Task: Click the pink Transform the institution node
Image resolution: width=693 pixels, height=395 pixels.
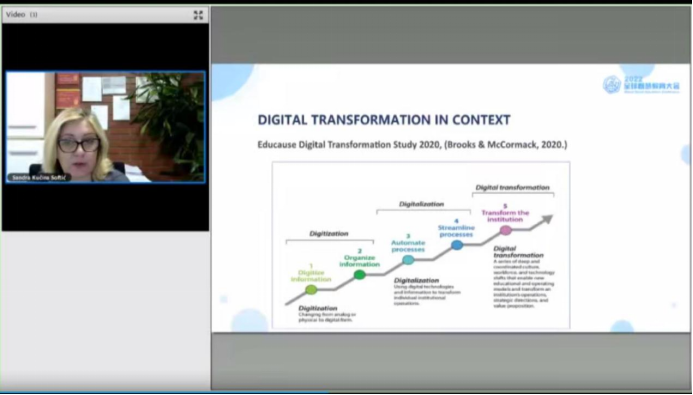Action: (506, 230)
